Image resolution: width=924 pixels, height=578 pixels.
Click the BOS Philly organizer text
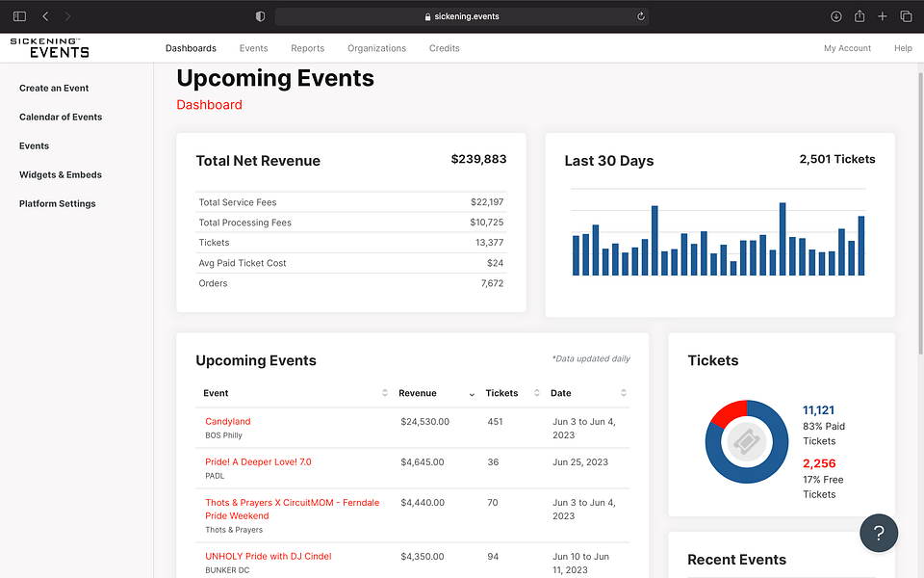tap(223, 435)
